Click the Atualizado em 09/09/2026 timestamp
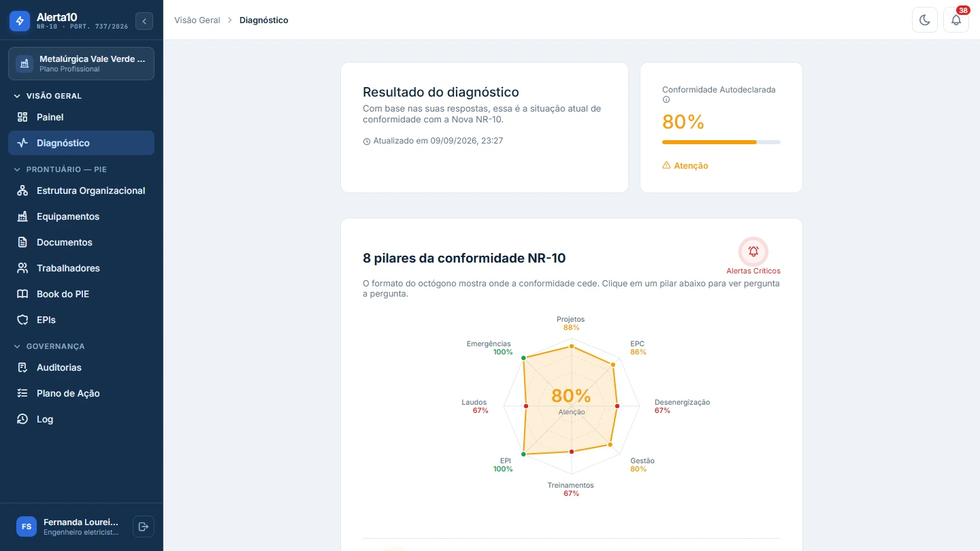Viewport: 980px width, 551px height. [x=433, y=141]
